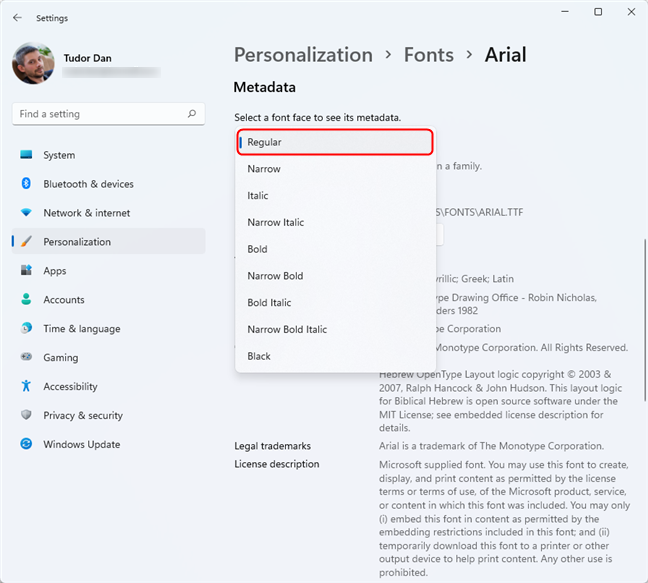Click the Time & language clock icon
Screen dimensions: 648x583
[26, 328]
